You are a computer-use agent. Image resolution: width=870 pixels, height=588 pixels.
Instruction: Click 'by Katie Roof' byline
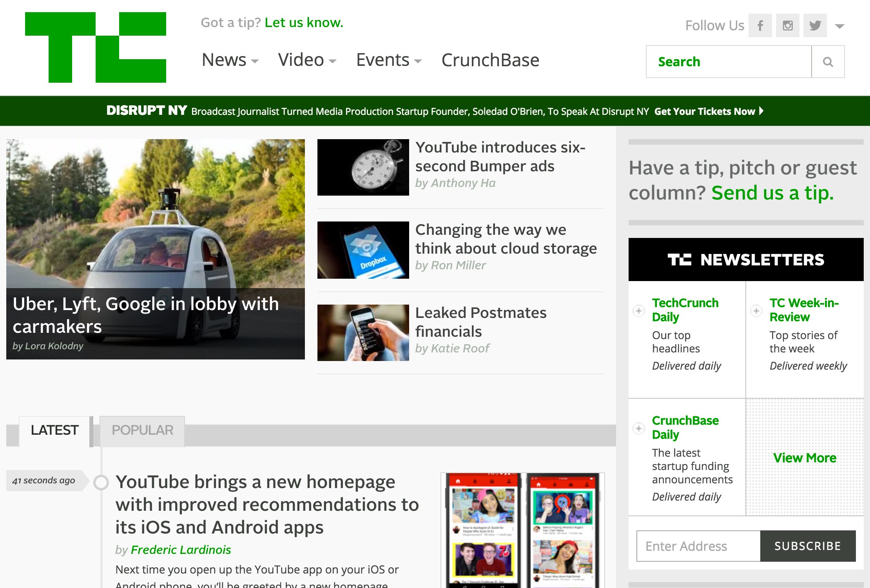(x=452, y=348)
